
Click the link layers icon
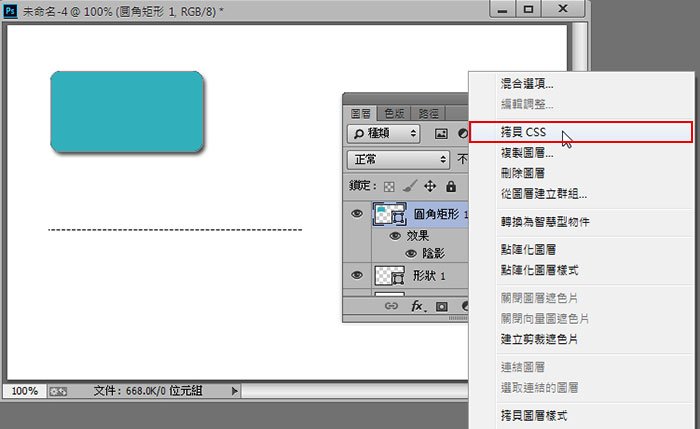tap(391, 306)
